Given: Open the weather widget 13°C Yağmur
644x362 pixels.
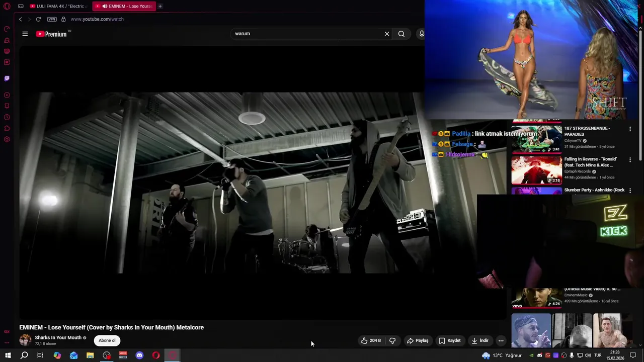Looking at the screenshot, I should 501,355.
